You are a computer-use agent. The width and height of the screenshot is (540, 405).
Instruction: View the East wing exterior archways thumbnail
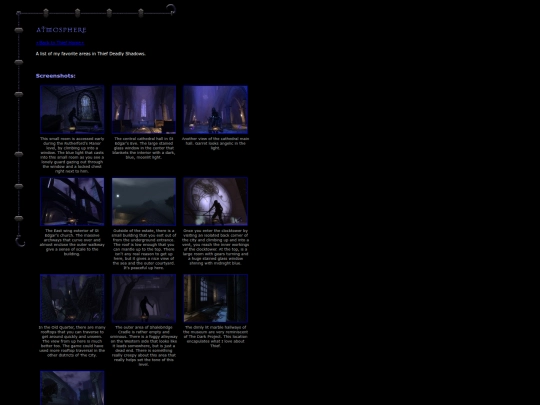coord(72,201)
